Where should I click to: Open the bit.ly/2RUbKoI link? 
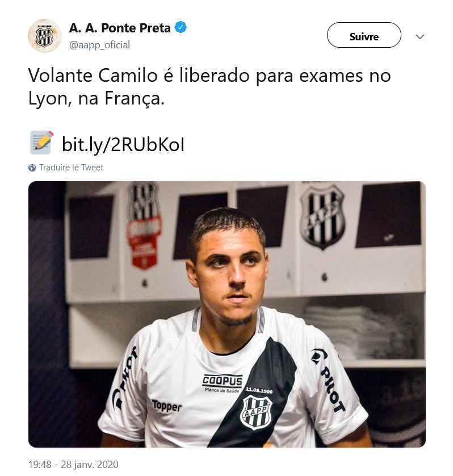coord(123,144)
